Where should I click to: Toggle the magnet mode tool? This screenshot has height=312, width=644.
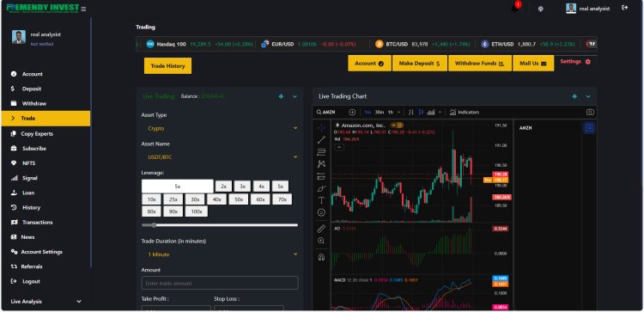pos(321,257)
